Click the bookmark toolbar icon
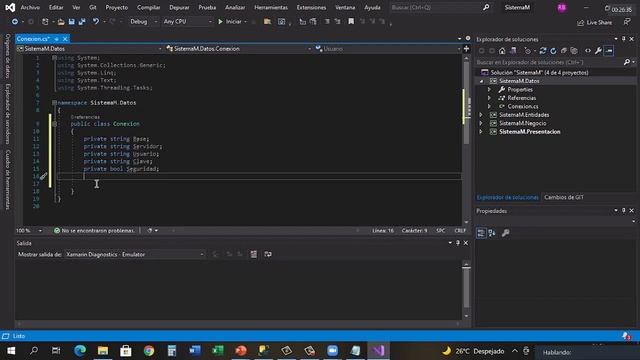Viewport: 640px width, 360px height. point(351,21)
